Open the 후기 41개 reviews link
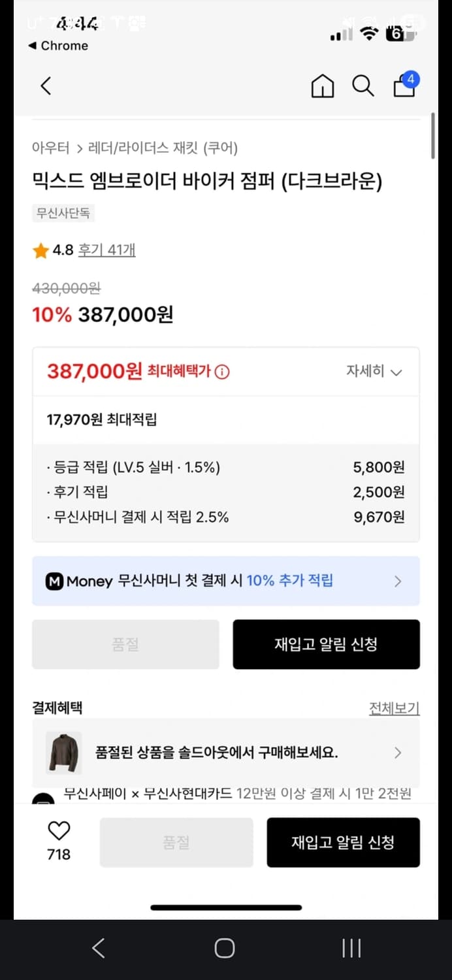Viewport: 452px width, 980px height. (106, 250)
